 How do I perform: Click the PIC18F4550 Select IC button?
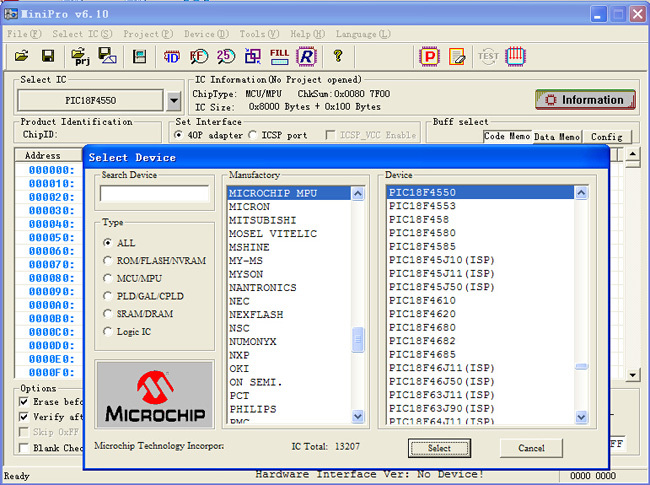click(90, 100)
